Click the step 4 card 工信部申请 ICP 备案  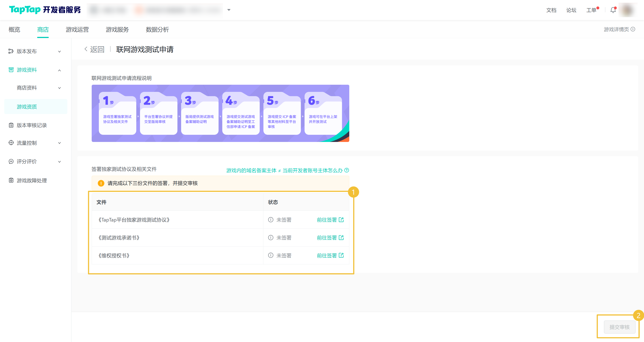[241, 114]
